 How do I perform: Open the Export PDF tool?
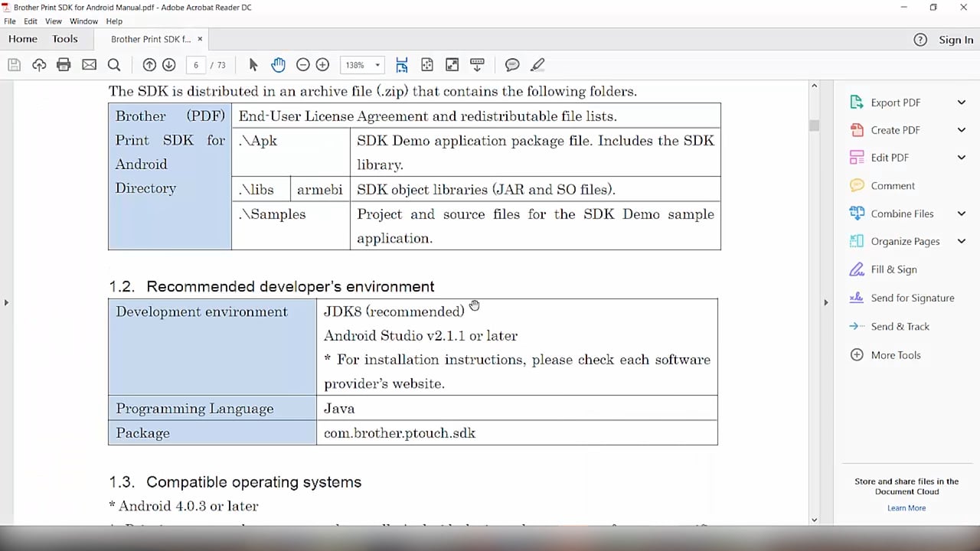pos(895,103)
